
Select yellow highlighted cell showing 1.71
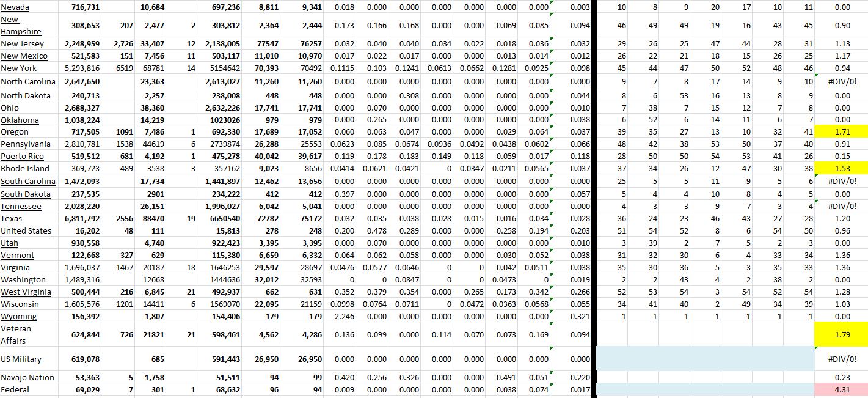(841, 132)
